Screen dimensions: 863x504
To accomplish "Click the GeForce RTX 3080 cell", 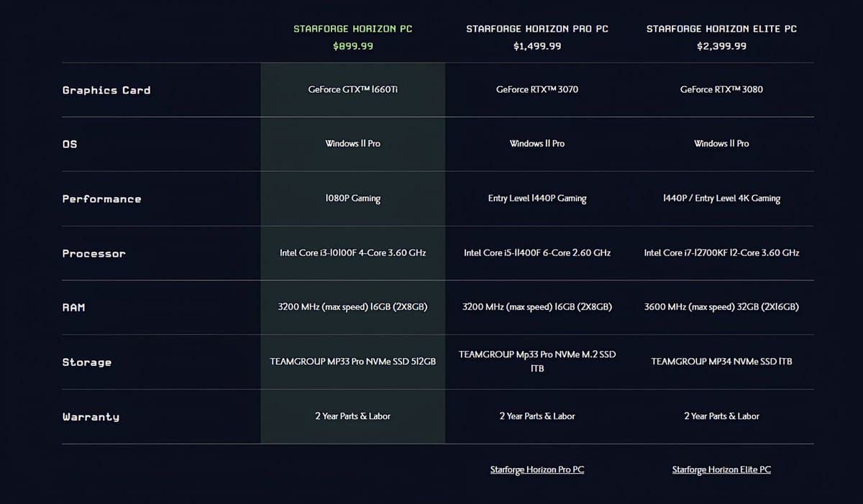I will tap(721, 90).
